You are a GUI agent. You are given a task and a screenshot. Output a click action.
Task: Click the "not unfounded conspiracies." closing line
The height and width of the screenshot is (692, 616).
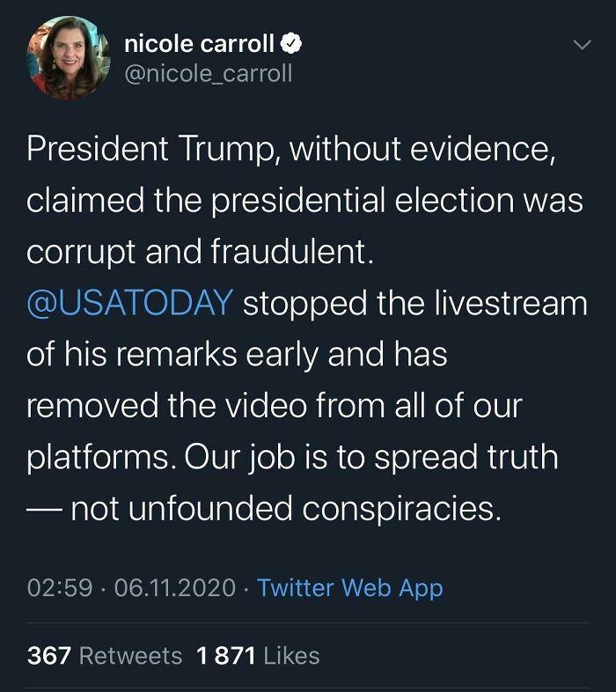(x=286, y=509)
